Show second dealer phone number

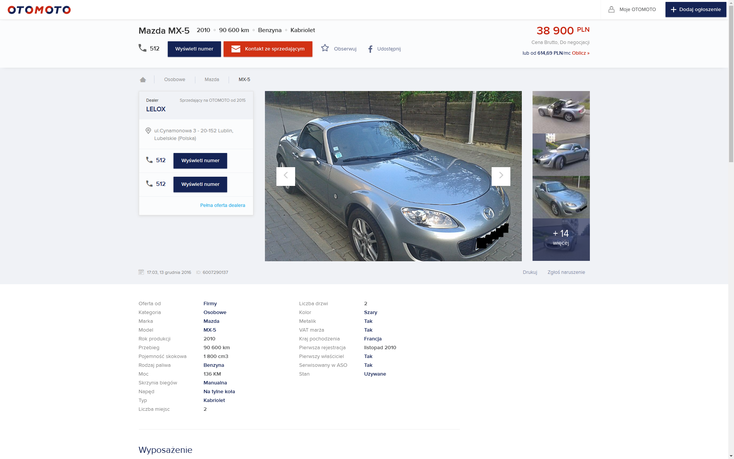tap(200, 184)
